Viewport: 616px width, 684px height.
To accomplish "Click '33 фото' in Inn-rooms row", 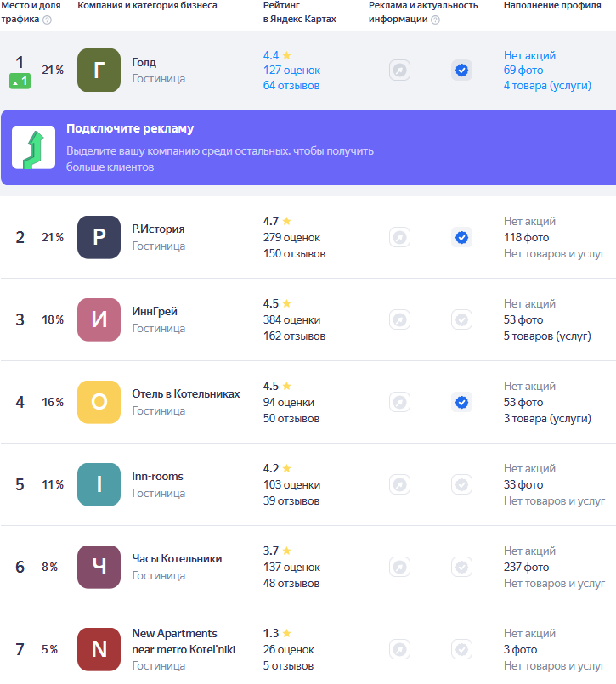I will [523, 485].
